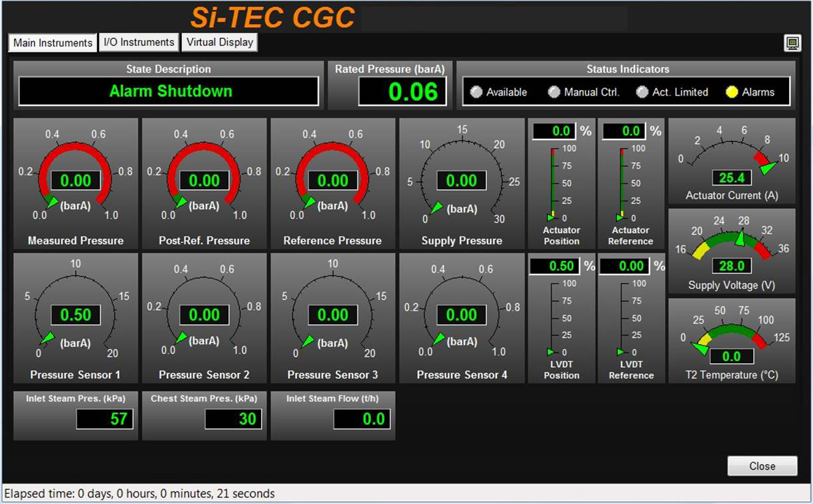Click the Chest Steam Pres. (kPa) label
Image resolution: width=813 pixels, height=504 pixels.
pos(204,398)
